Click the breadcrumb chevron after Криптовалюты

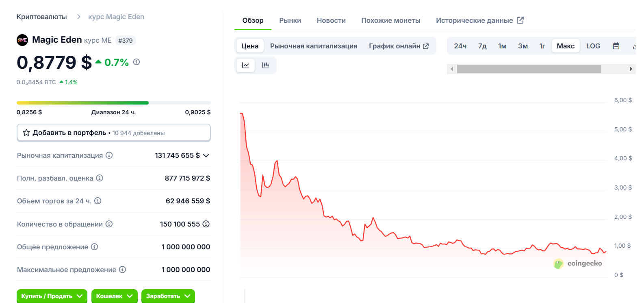(x=78, y=17)
